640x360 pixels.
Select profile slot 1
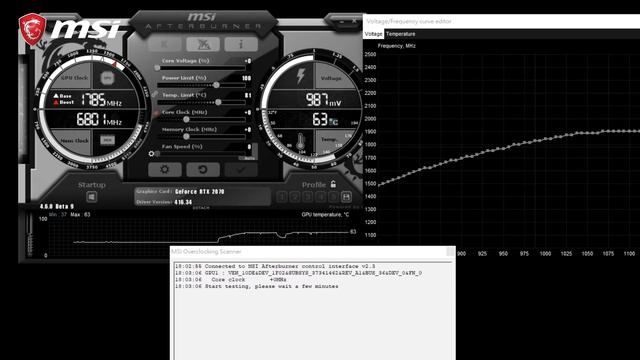(281, 197)
